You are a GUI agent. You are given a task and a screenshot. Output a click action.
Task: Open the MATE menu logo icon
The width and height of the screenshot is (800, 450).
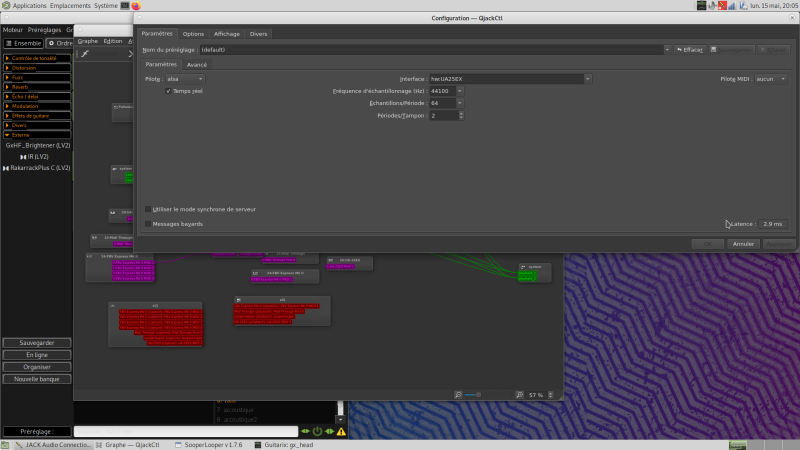[6, 6]
